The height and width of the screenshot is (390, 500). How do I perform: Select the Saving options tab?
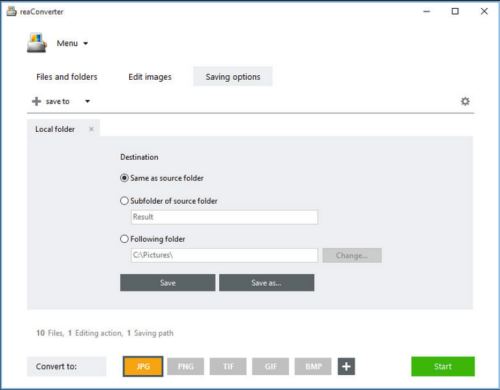point(233,77)
